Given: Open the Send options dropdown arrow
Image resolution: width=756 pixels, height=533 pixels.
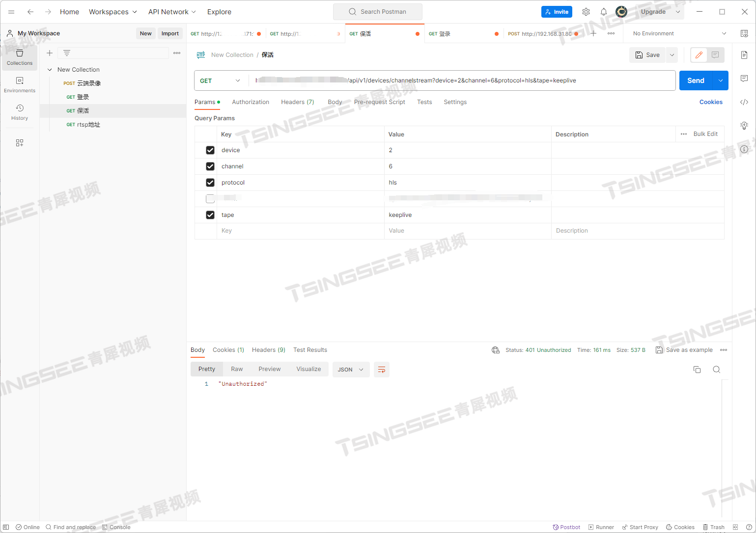Looking at the screenshot, I should click(721, 80).
